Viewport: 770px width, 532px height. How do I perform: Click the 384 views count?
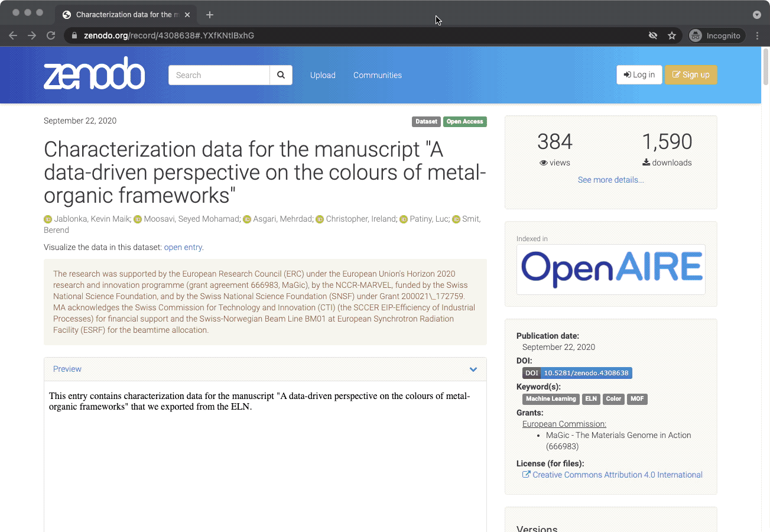click(555, 142)
